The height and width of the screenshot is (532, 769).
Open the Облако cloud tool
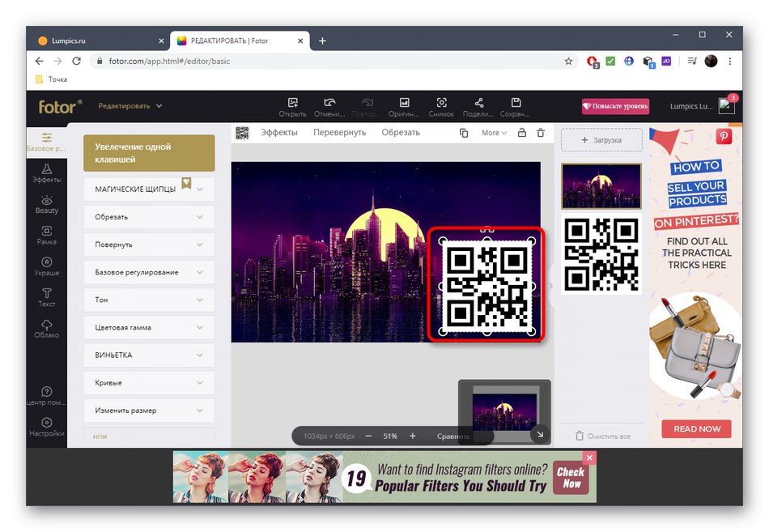click(x=47, y=329)
